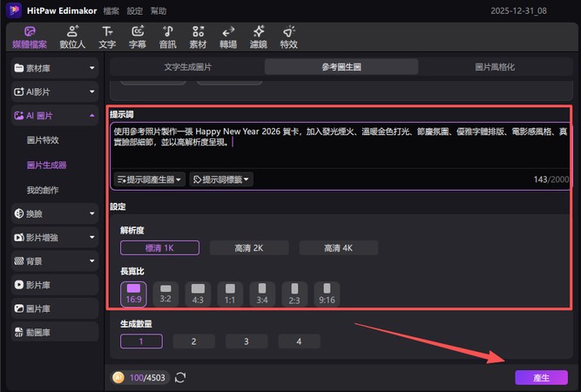Switch to the 圖片風格化 tab

[495, 67]
